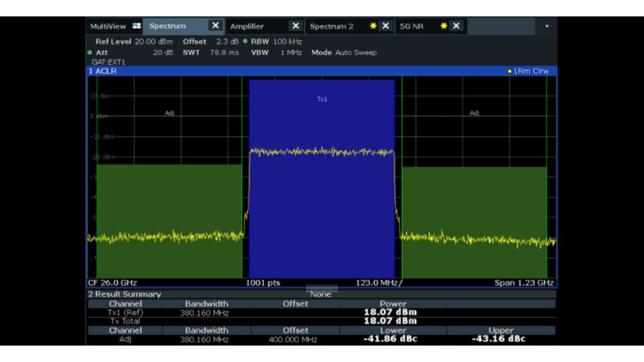644x362 pixels.
Task: Select the Spectrum 2 tab
Action: (331, 26)
